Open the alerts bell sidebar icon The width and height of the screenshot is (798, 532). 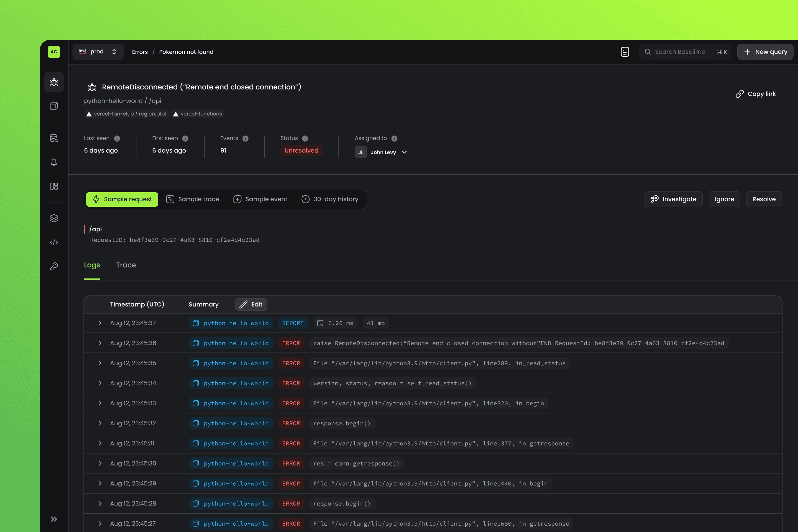point(54,162)
